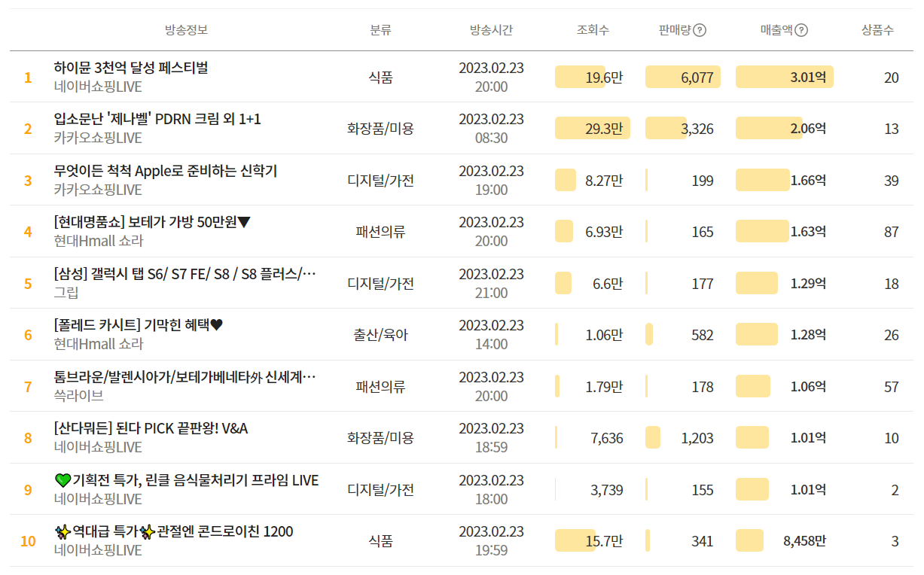The image size is (924, 575).
Task: Click the 29.3만 views bar in row 2
Action: tap(592, 129)
